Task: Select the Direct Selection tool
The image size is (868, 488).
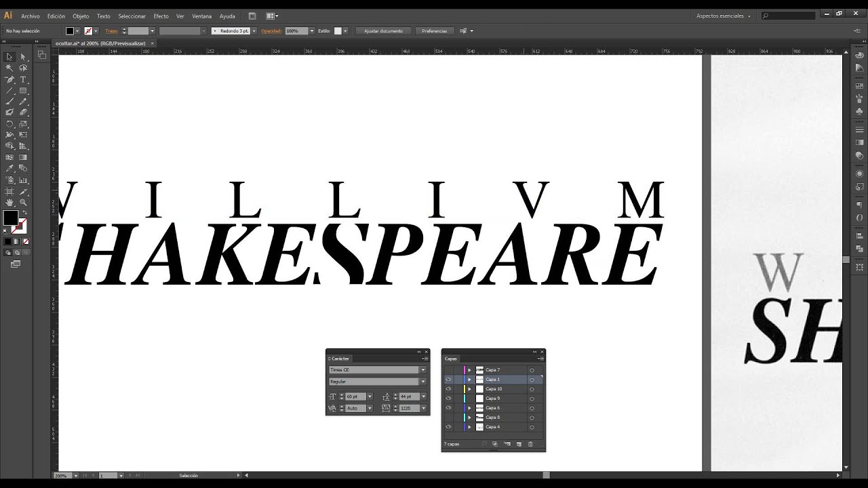Action: click(23, 57)
